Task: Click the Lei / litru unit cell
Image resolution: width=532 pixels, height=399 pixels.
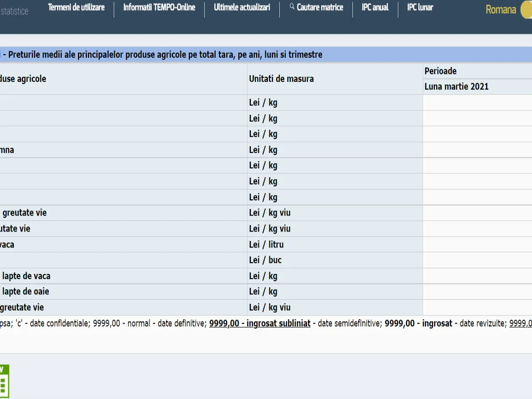Action: click(x=266, y=244)
